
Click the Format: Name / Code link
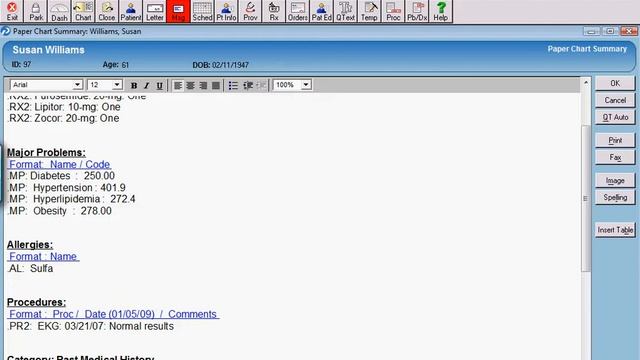(x=59, y=164)
